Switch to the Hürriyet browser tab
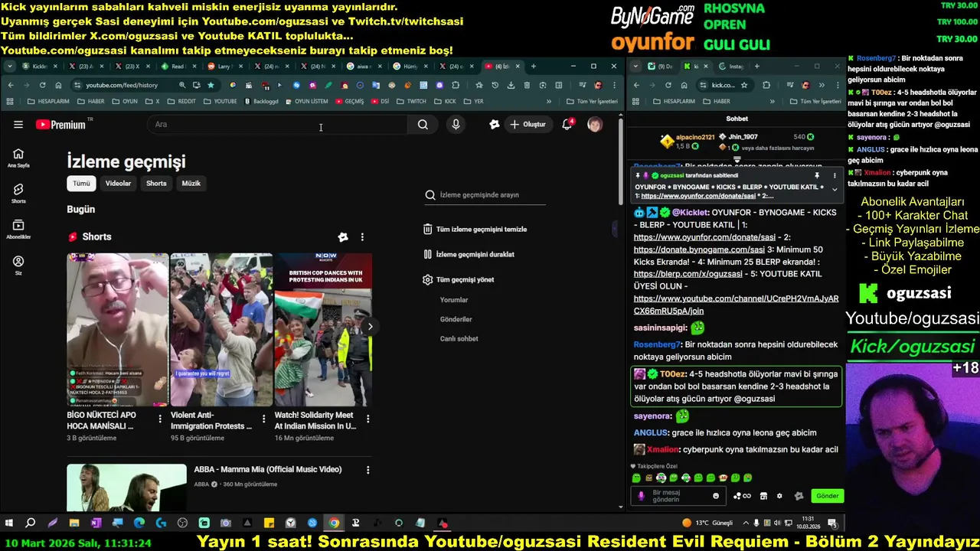The height and width of the screenshot is (551, 980). click(x=410, y=67)
